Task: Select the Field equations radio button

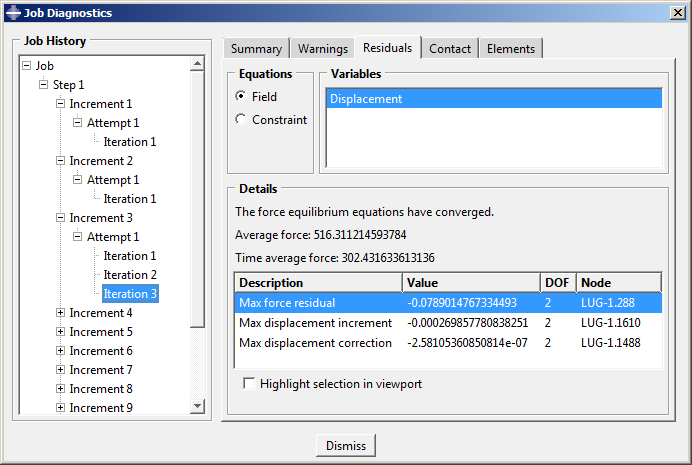Action: [240, 97]
